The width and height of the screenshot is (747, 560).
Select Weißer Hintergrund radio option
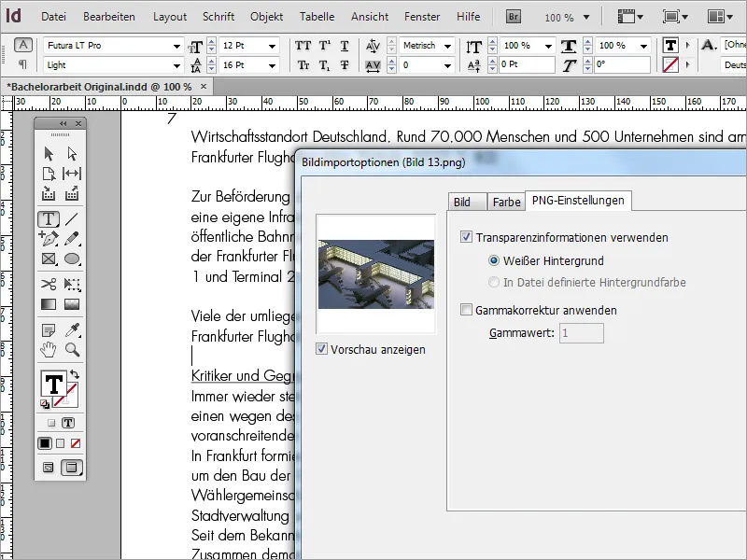pyautogui.click(x=494, y=260)
